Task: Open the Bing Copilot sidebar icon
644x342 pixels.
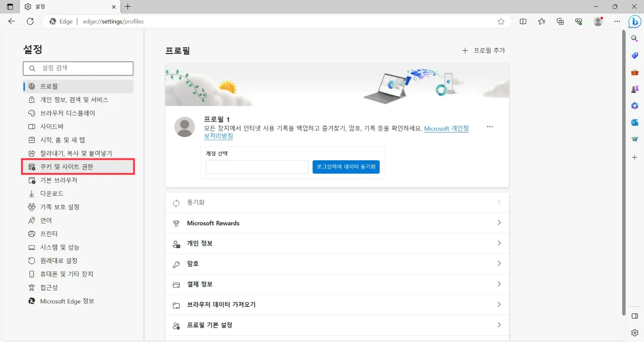Action: point(634,21)
